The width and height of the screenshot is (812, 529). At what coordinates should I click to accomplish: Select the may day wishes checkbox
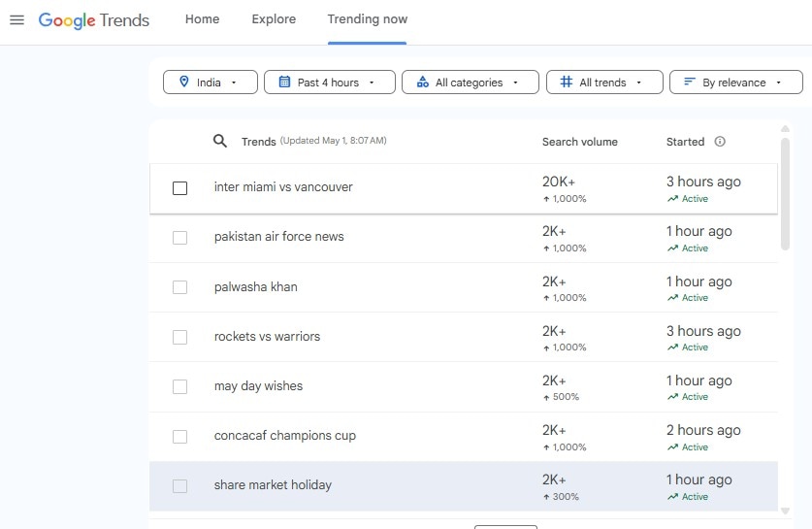click(179, 386)
